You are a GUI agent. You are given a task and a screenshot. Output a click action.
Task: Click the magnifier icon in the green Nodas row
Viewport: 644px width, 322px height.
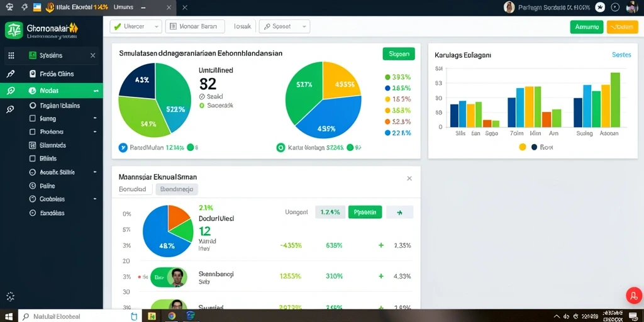pyautogui.click(x=11, y=91)
